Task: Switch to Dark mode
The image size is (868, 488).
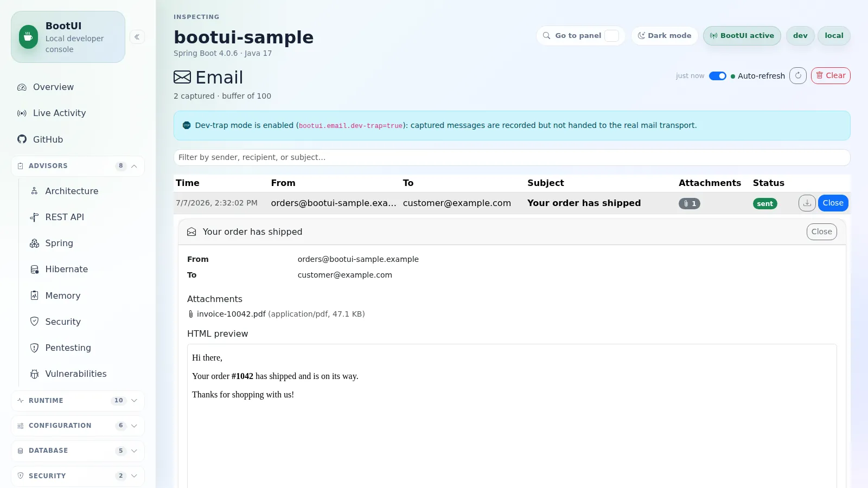Action: pyautogui.click(x=665, y=36)
